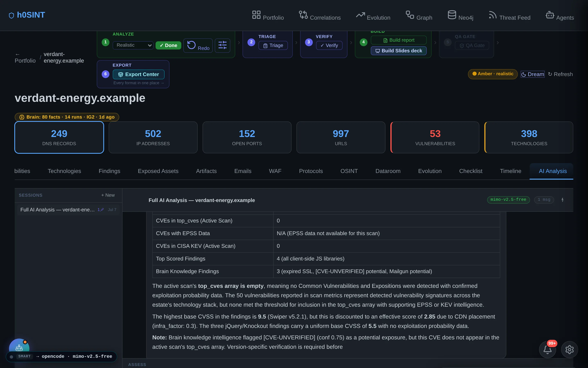
Task: Click the Portfolio grid icon
Action: (x=256, y=15)
